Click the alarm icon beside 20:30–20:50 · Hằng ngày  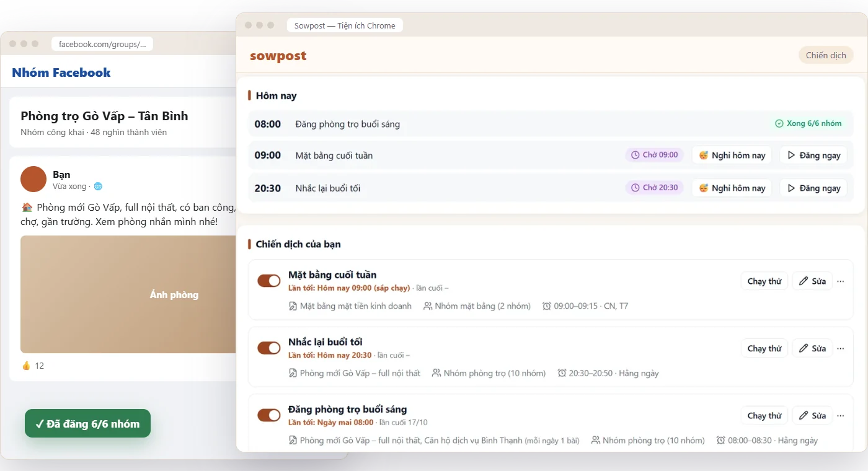click(x=562, y=373)
